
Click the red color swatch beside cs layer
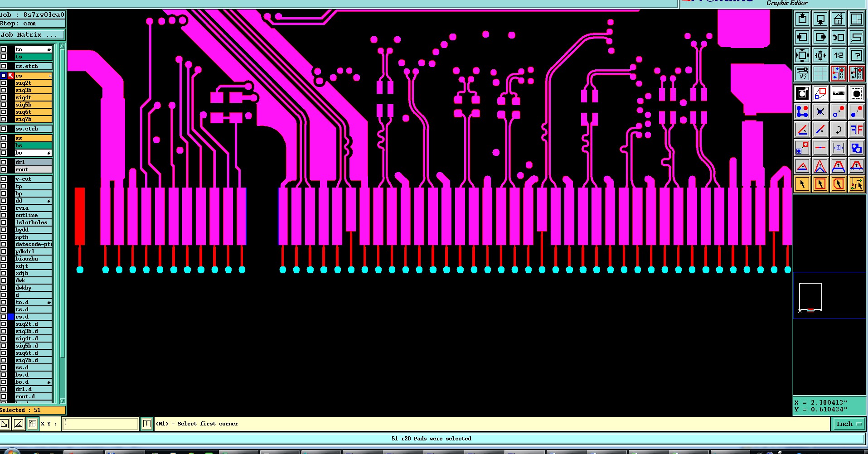[11, 76]
